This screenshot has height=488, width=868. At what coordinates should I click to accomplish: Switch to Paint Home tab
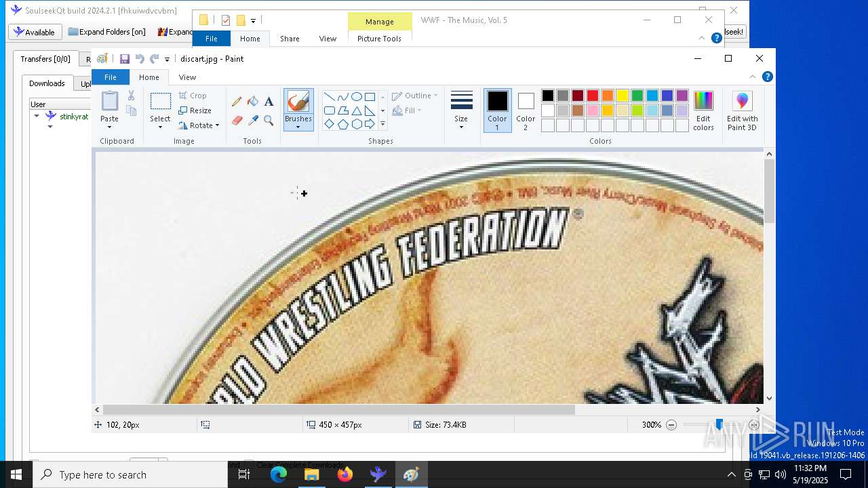click(x=149, y=77)
